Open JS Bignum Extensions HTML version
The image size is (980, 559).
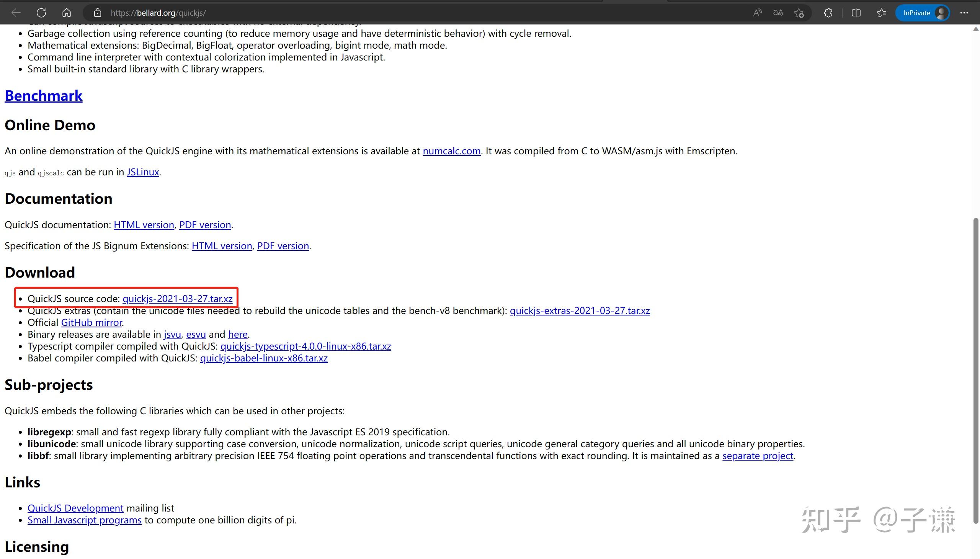pyautogui.click(x=222, y=246)
